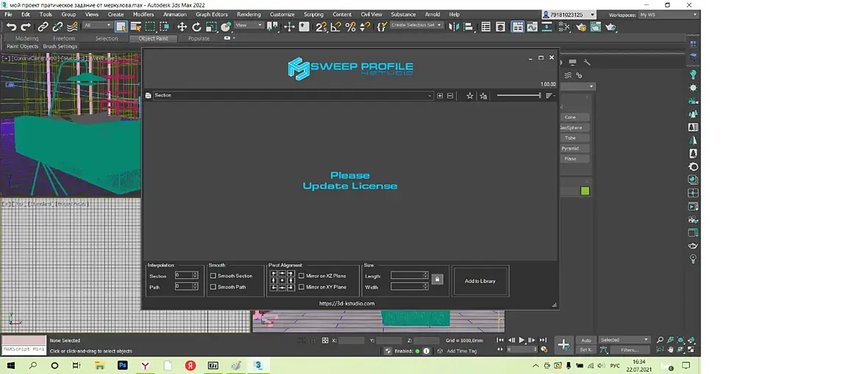This screenshot has height=374, width=868.
Task: Collapse all categories icon in Sweep Profile
Action: pyautogui.click(x=450, y=96)
